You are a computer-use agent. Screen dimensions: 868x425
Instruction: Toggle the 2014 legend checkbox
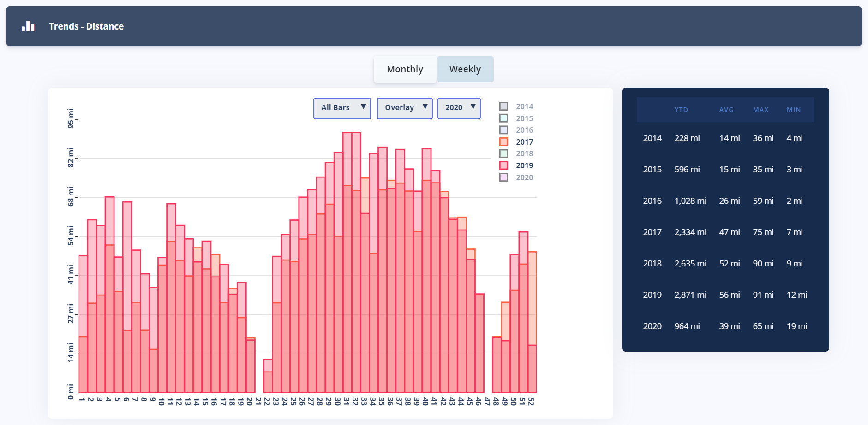(503, 106)
